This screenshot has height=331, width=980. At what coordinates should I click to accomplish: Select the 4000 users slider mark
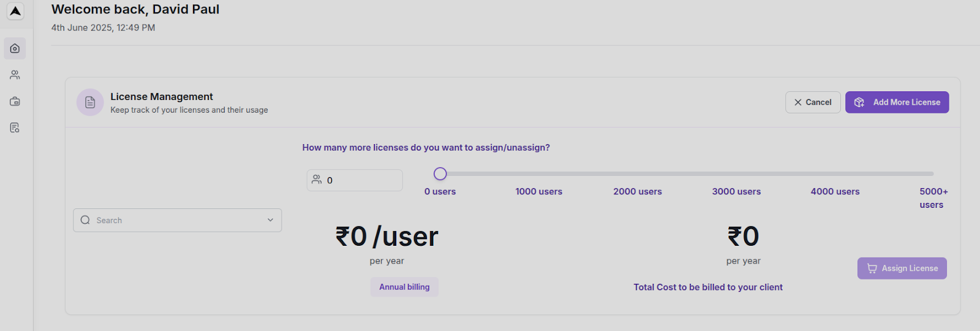835,174
